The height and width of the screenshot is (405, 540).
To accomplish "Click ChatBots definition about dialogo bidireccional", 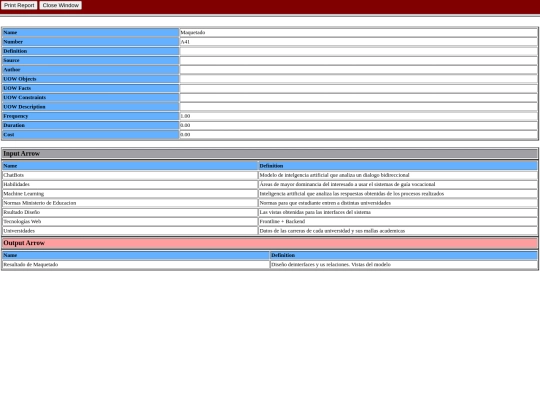I will tap(334, 175).
